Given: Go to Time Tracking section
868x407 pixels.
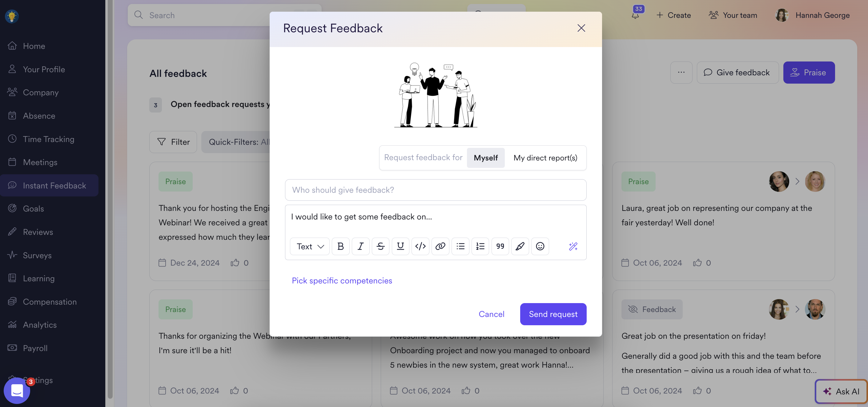Looking at the screenshot, I should tap(49, 139).
